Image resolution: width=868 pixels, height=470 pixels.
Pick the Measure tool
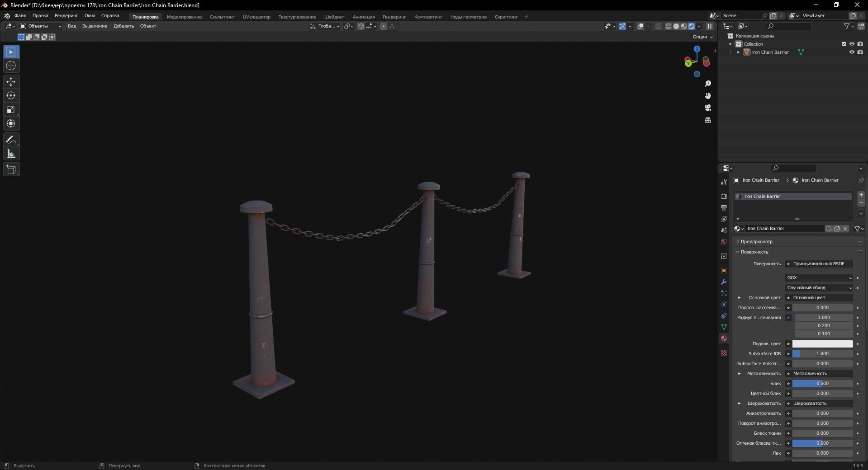point(11,154)
